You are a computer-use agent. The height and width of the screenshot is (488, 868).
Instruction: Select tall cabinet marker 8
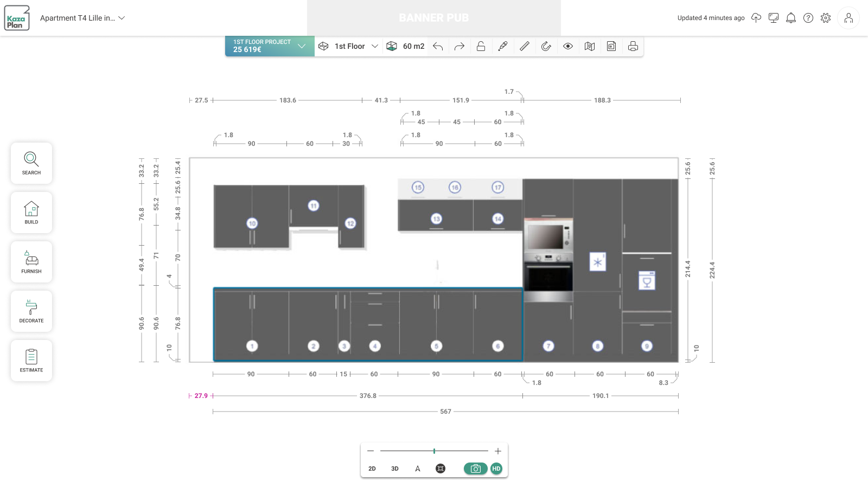[x=598, y=346]
